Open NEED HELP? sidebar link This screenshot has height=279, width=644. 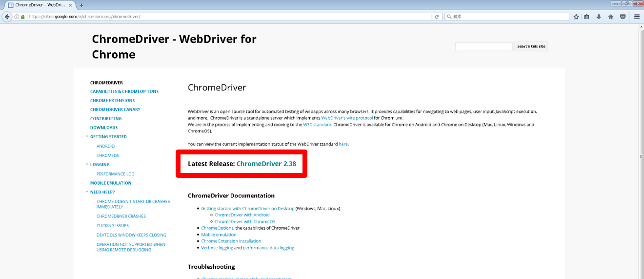(x=102, y=192)
